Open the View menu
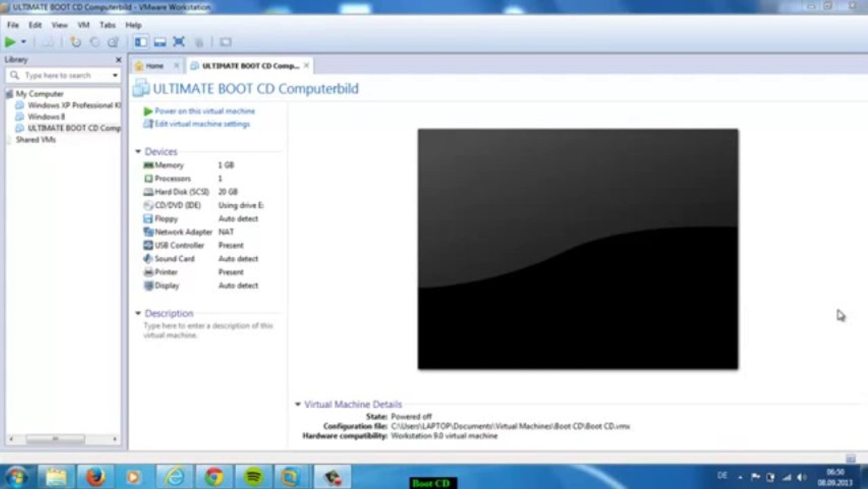The image size is (868, 489). tap(60, 25)
